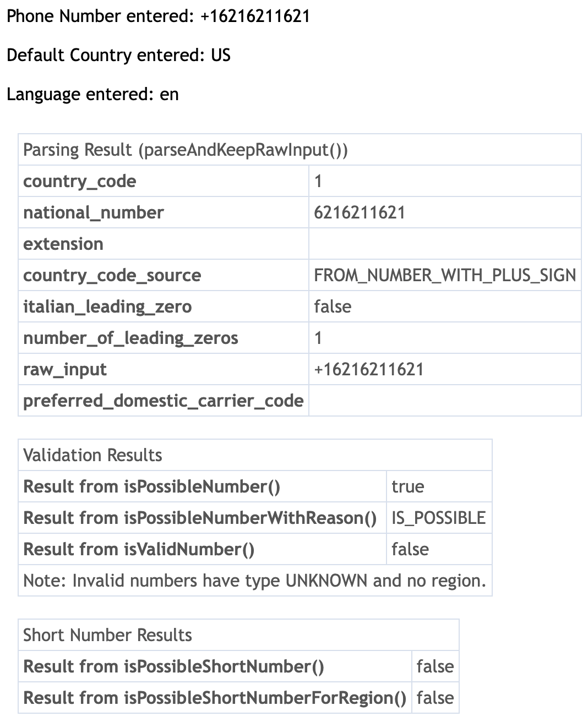
Task: Click the Short Number Results header
Action: pyautogui.click(x=107, y=635)
